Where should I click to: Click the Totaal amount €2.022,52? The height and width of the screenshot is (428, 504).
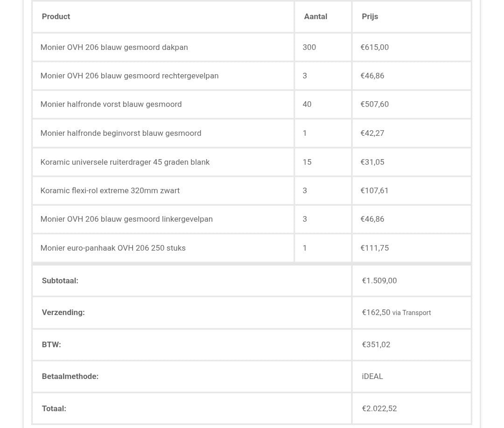[379, 409]
